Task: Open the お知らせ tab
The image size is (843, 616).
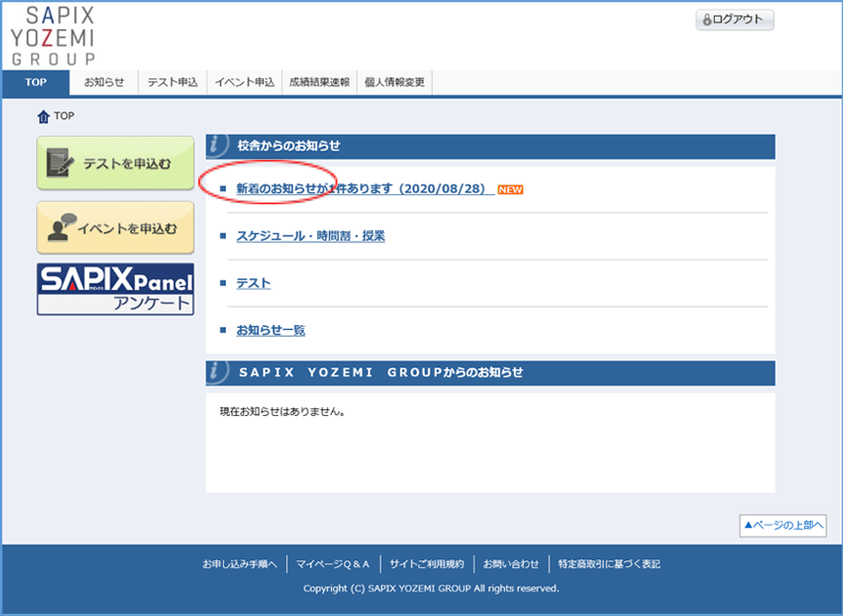Action: click(105, 83)
